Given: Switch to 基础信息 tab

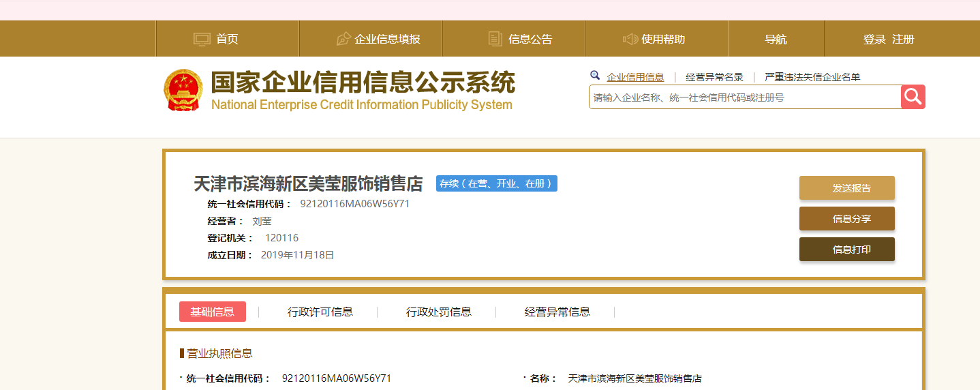Looking at the screenshot, I should [213, 312].
